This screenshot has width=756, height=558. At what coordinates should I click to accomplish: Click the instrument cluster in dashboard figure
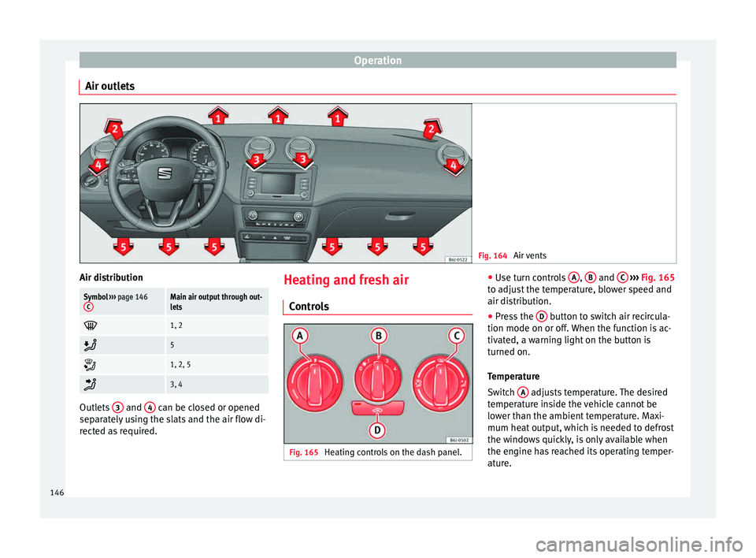pos(172,151)
